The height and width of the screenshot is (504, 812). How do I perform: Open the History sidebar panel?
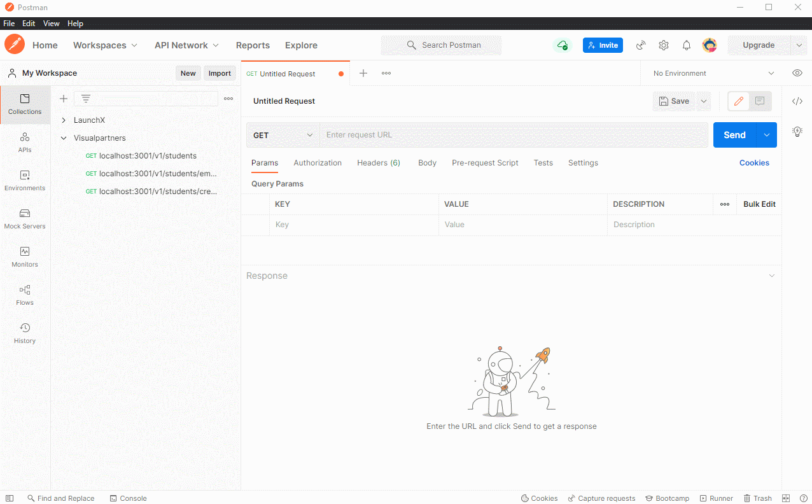(25, 334)
